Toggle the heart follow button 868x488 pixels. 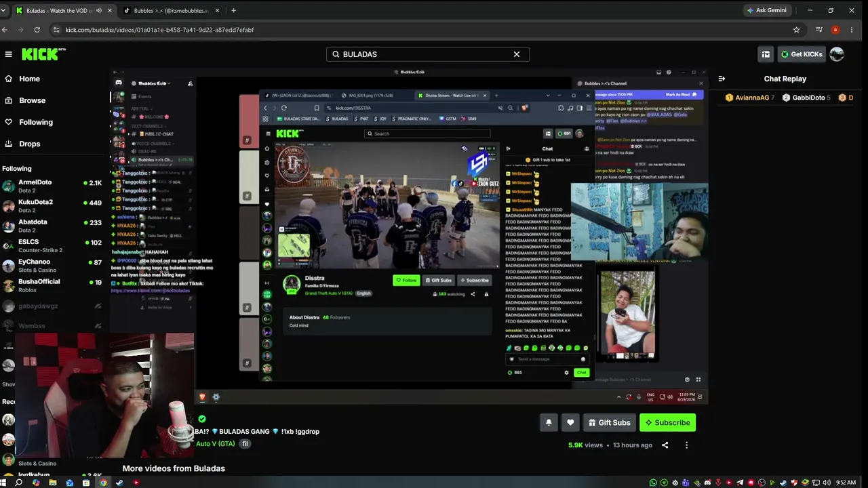click(x=570, y=422)
